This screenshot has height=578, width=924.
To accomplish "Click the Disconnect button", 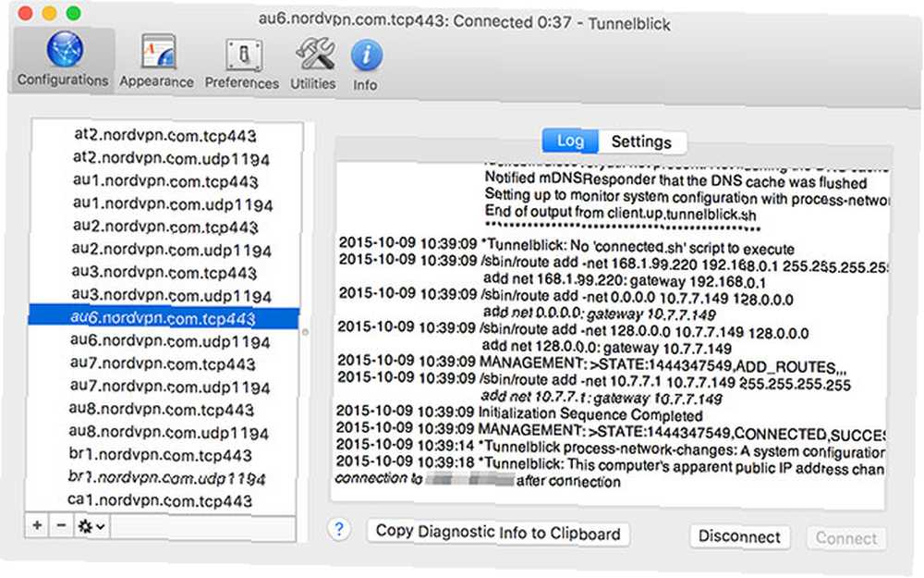I will pyautogui.click(x=739, y=536).
